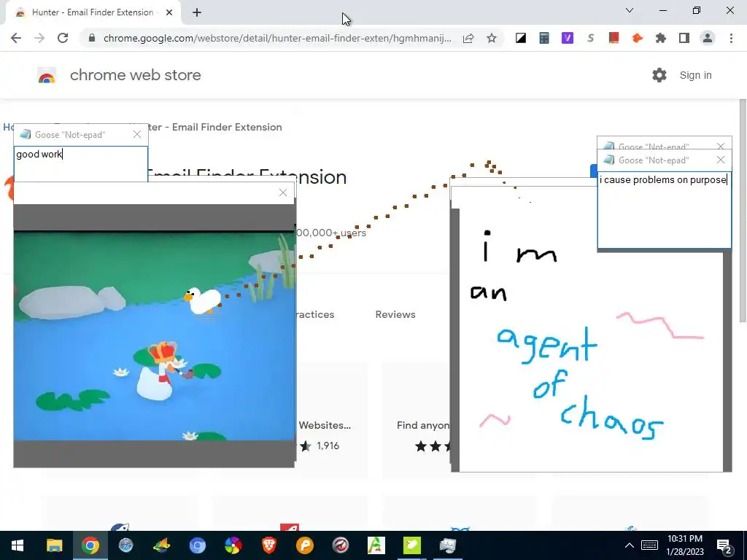Click the Chrome taskbar icon

point(90,545)
